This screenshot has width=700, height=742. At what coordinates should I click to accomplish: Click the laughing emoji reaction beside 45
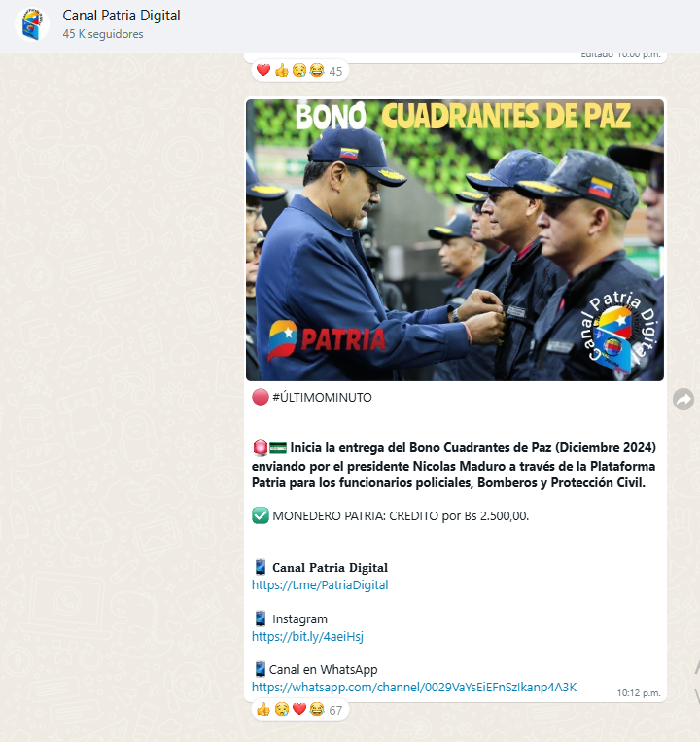316,71
